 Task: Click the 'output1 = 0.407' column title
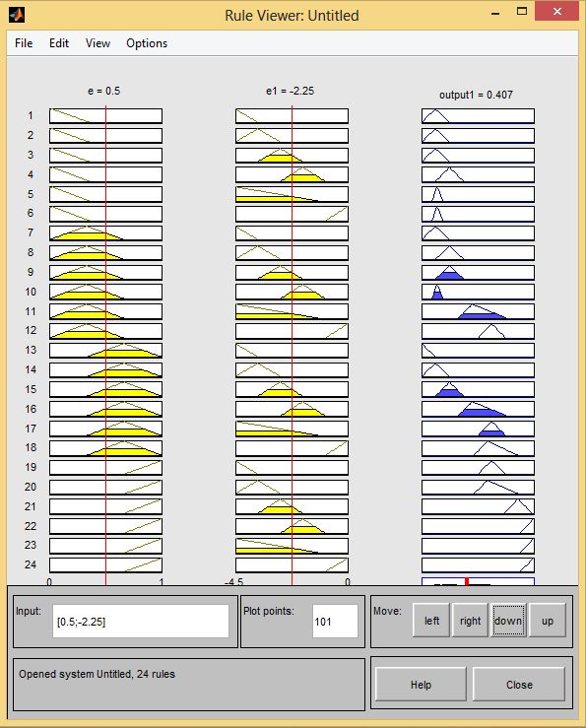coord(477,95)
